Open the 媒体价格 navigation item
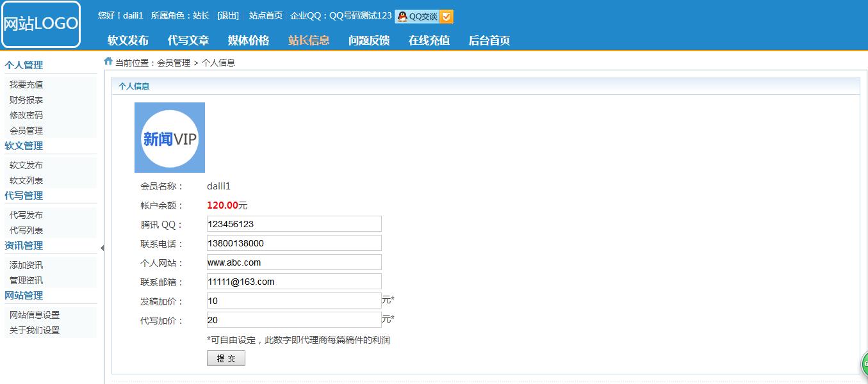The height and width of the screenshot is (384, 868). pyautogui.click(x=249, y=40)
